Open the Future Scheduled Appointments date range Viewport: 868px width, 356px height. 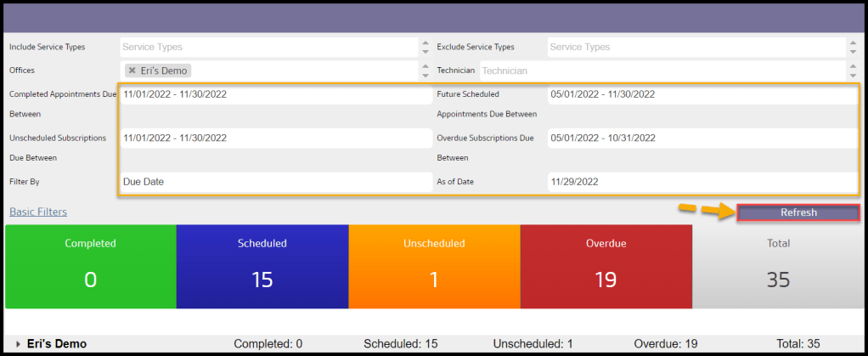coord(702,95)
